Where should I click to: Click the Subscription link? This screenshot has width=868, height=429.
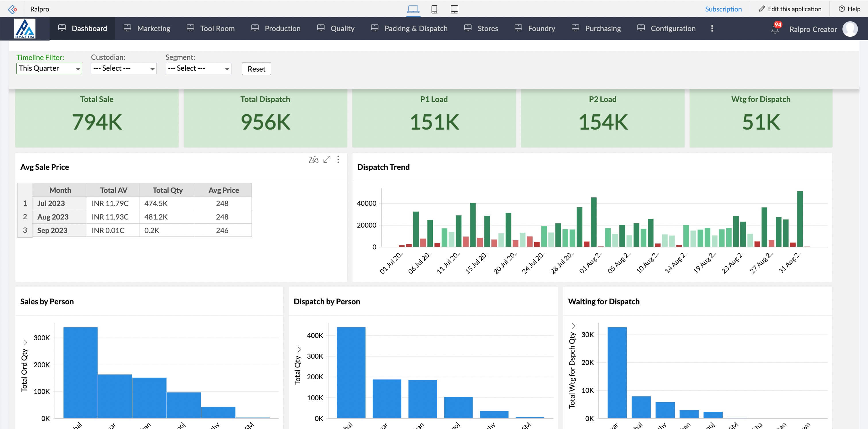(x=723, y=9)
